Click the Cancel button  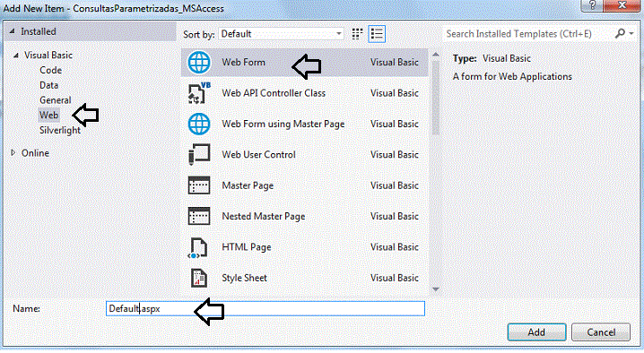(601, 332)
